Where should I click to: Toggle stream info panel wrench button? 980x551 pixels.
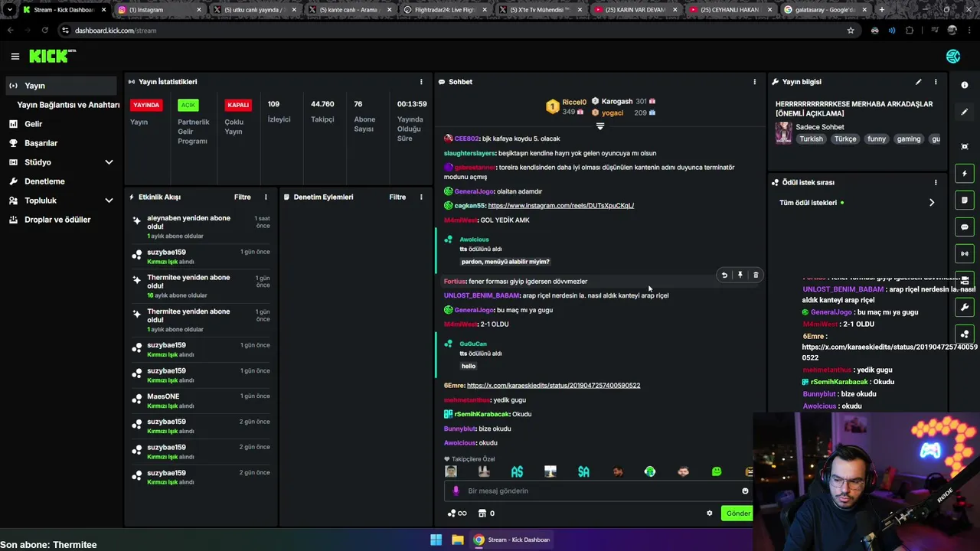[x=965, y=307]
